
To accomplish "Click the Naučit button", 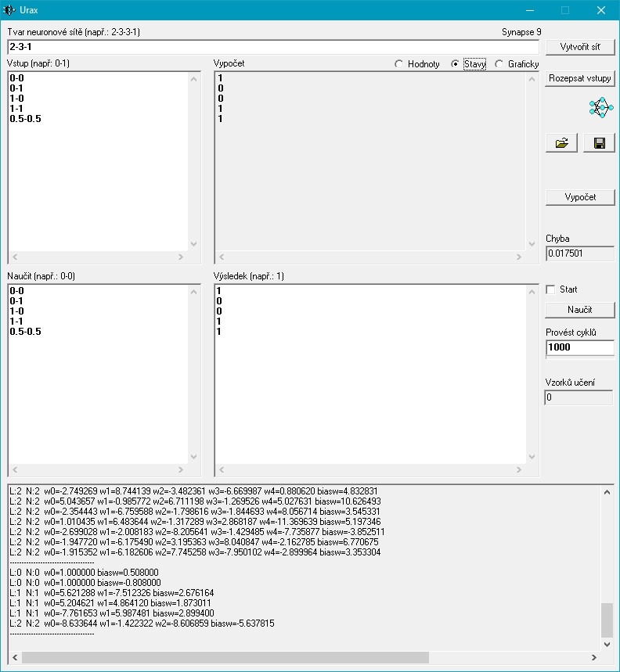I will click(580, 310).
